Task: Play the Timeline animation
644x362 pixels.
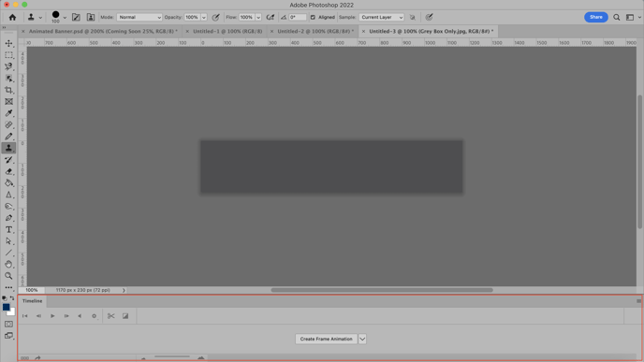Action: coord(52,316)
